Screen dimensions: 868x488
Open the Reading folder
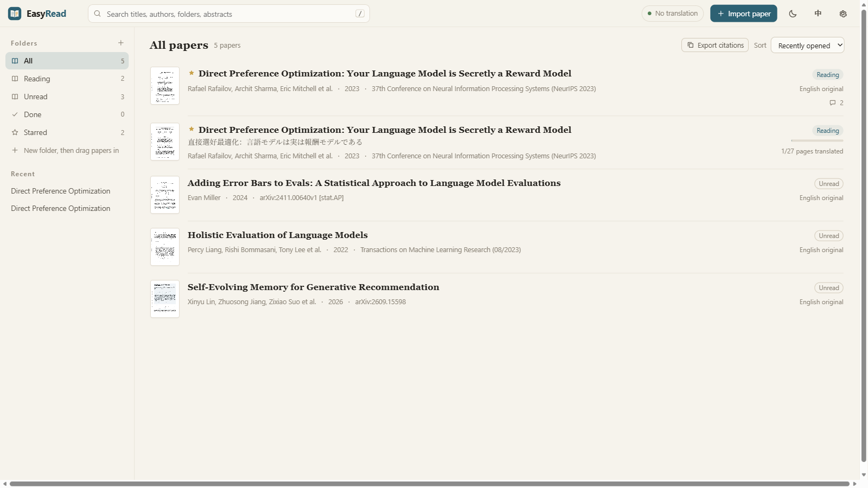coord(67,79)
